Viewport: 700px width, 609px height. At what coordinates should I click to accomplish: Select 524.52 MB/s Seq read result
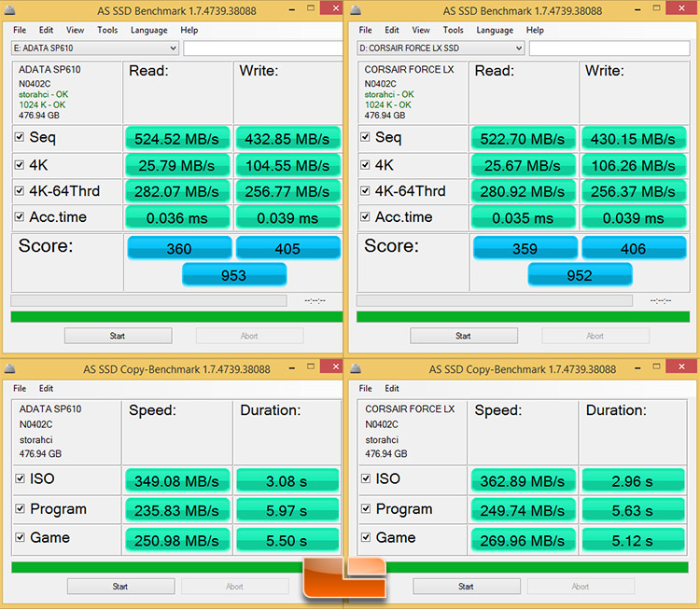177,139
